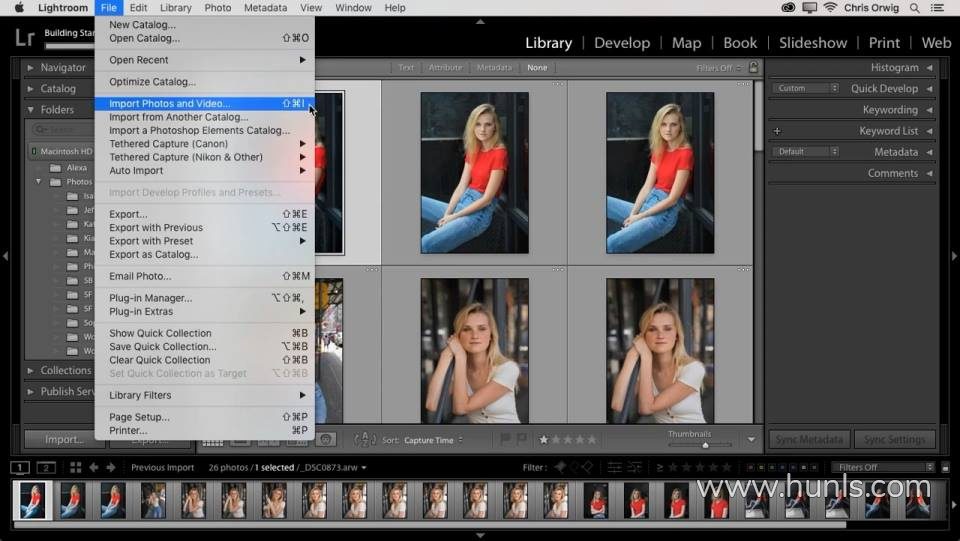The height and width of the screenshot is (541, 960).
Task: Open Plug-in Extras submenu
Action: click(204, 312)
